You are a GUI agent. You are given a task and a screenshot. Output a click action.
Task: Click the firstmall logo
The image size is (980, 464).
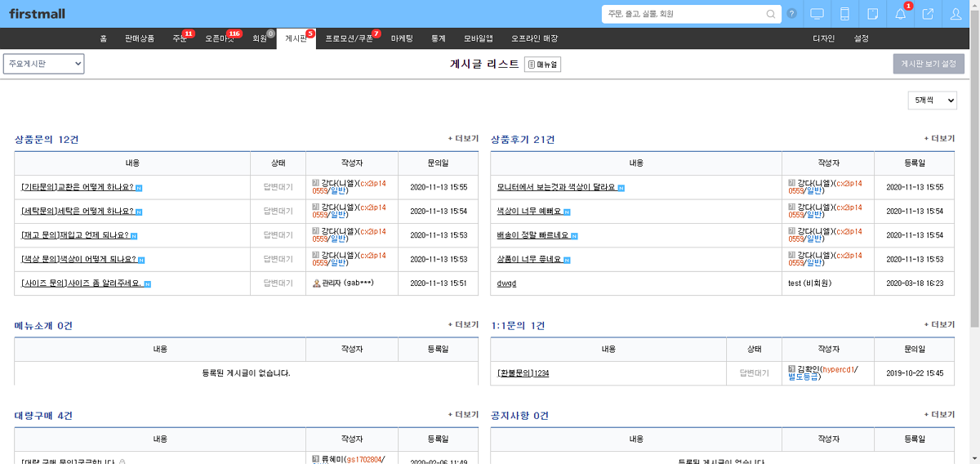click(x=37, y=14)
